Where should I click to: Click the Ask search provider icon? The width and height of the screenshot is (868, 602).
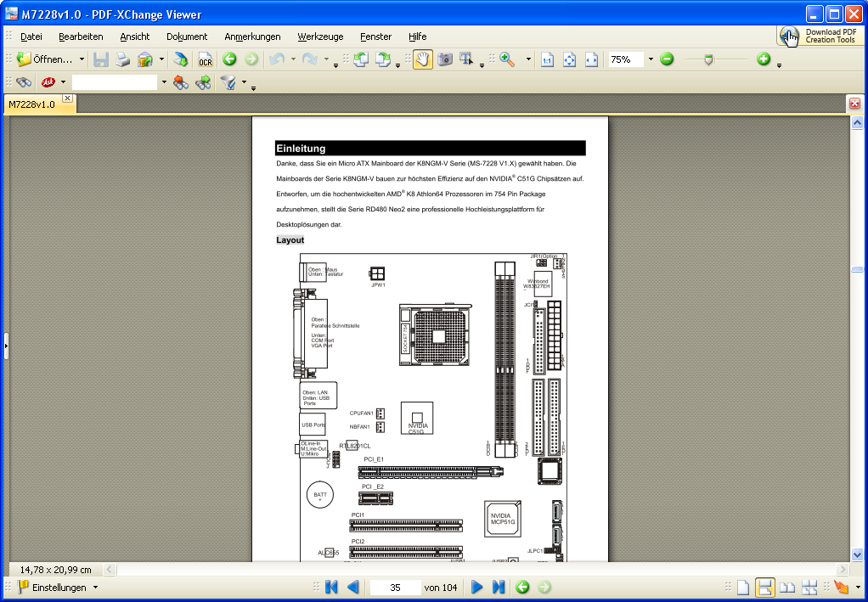pyautogui.click(x=48, y=82)
